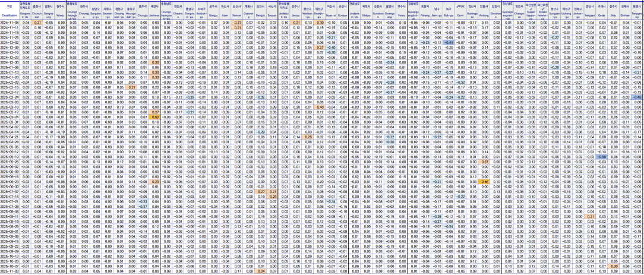Viewport: 644px width, 275px height.
Task: Select the Mokpo column header
Action: click(366, 11)
